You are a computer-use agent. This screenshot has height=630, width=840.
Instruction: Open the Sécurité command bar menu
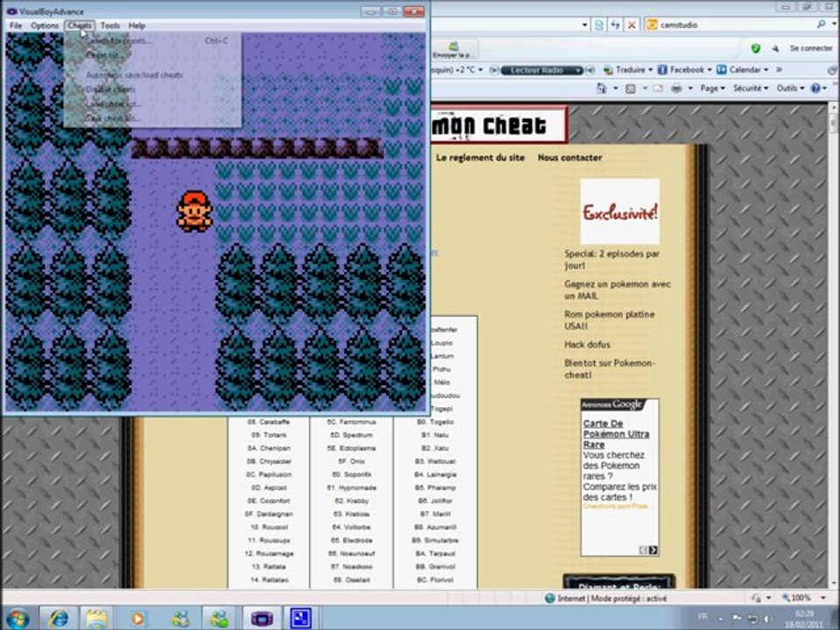click(750, 88)
